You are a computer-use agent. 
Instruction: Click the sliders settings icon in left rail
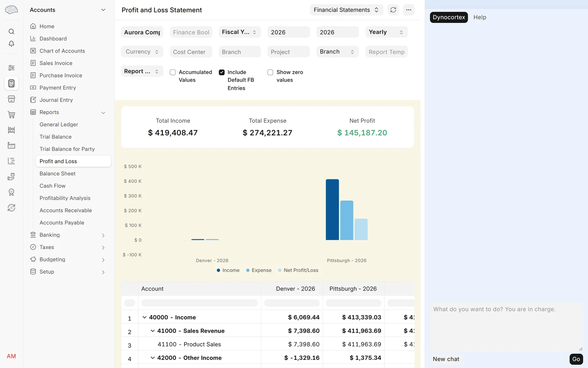11,68
